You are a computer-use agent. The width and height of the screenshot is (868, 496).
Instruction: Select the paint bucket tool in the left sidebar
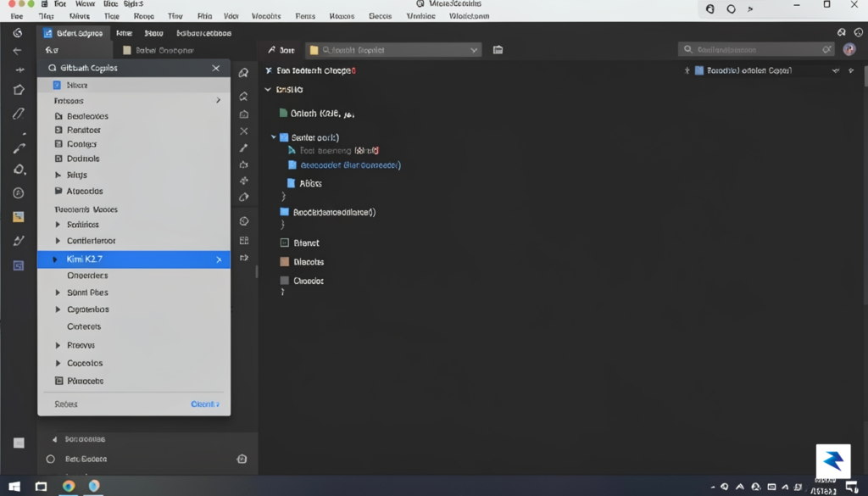(19, 170)
